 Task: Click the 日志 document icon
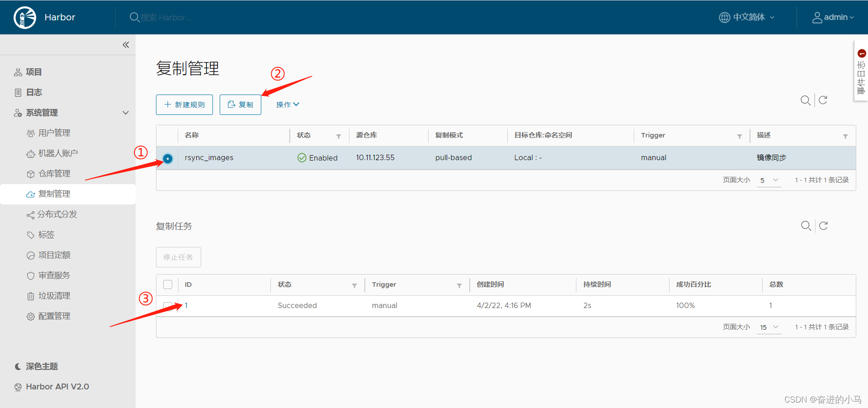coord(18,93)
